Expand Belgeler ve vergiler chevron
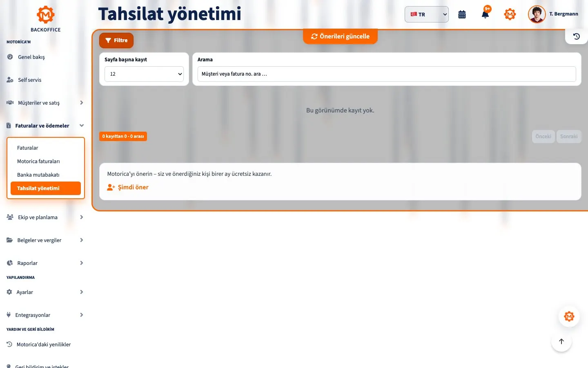The height and width of the screenshot is (368, 588). coord(82,240)
